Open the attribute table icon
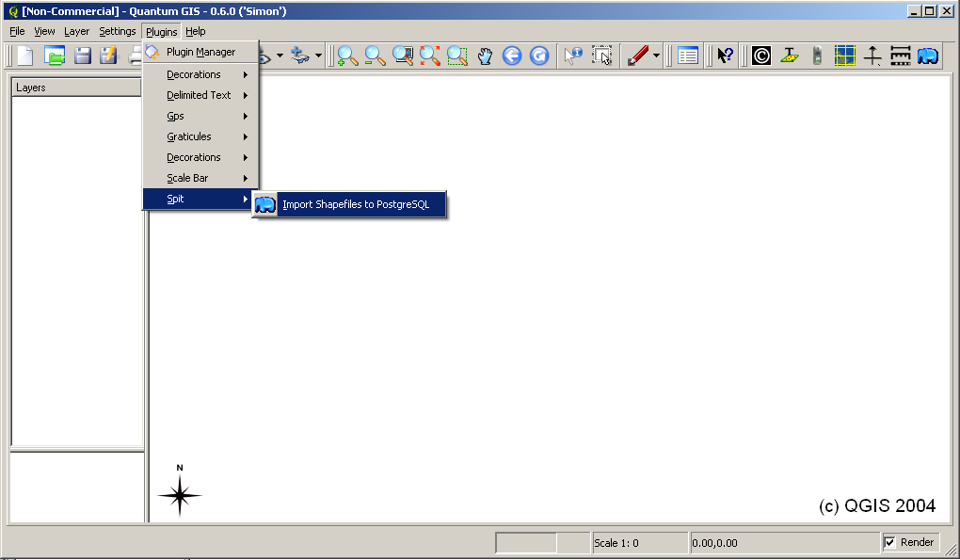Viewport: 960px width, 560px height. point(688,56)
